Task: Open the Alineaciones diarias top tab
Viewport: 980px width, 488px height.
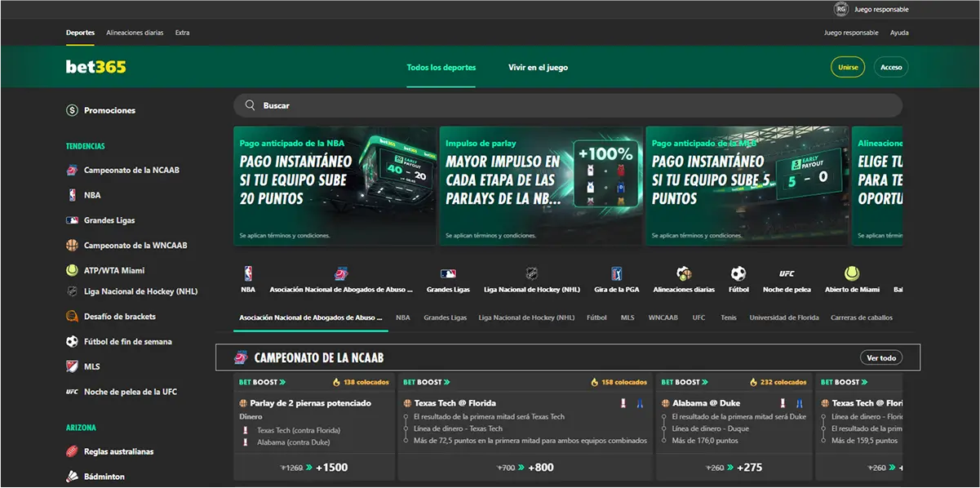Action: (135, 33)
